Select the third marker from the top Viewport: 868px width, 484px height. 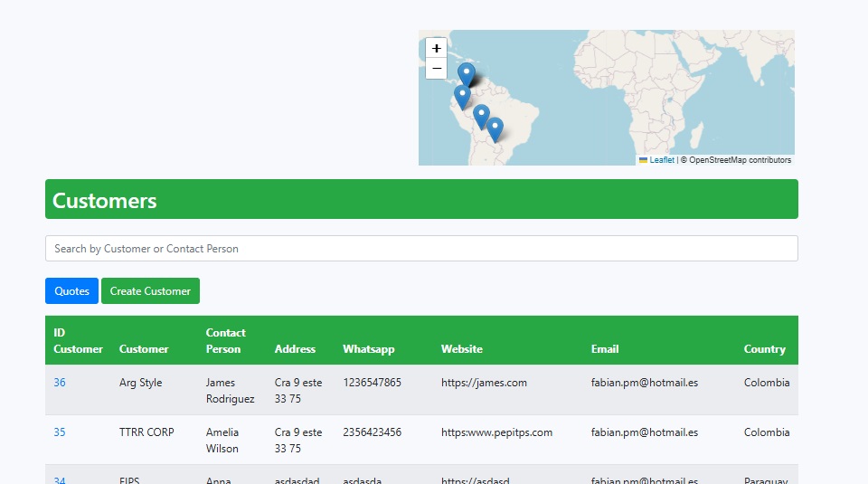coord(481,116)
